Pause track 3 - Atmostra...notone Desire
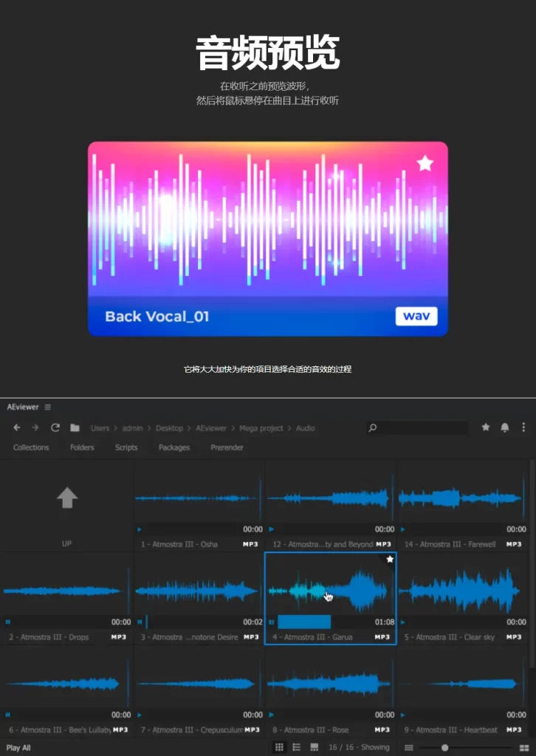 (140, 622)
